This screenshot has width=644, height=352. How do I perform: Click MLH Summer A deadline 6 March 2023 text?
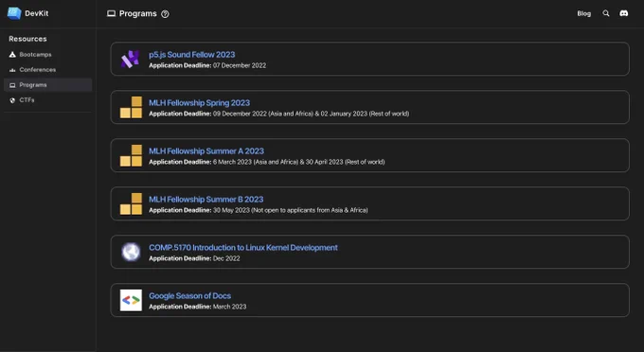point(232,162)
